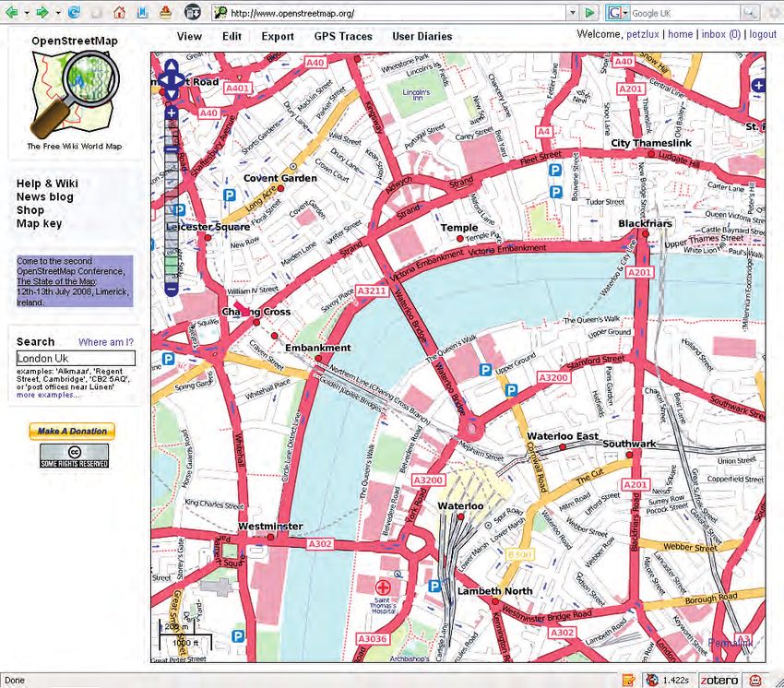Screen dimensions: 784x688
Task: Open the Help & Wiki link
Action: pyautogui.click(x=47, y=184)
